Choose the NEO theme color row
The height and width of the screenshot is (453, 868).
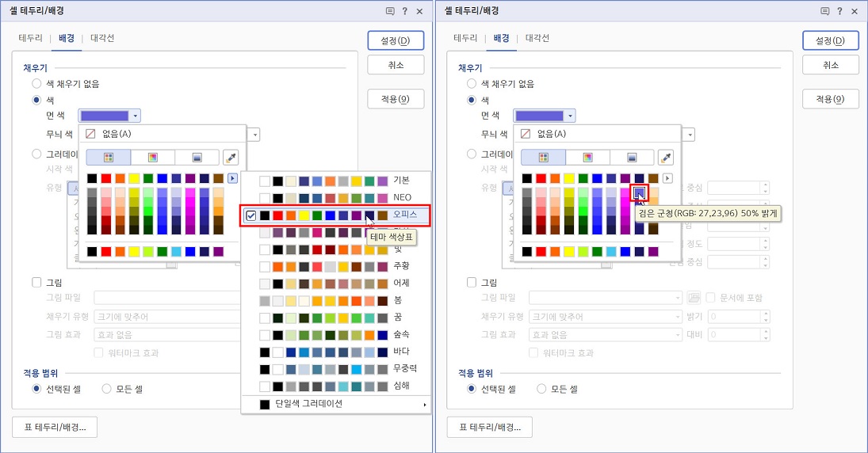tap(336, 197)
